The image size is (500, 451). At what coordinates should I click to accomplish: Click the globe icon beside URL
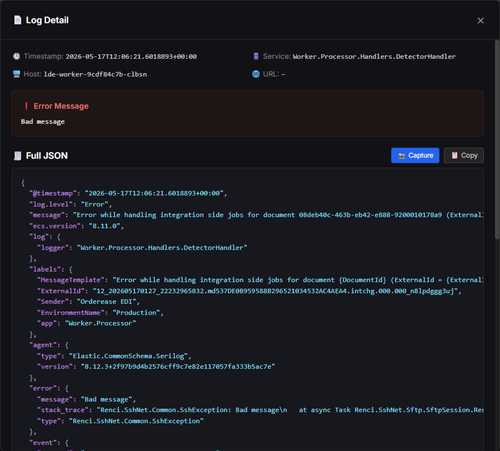point(256,74)
